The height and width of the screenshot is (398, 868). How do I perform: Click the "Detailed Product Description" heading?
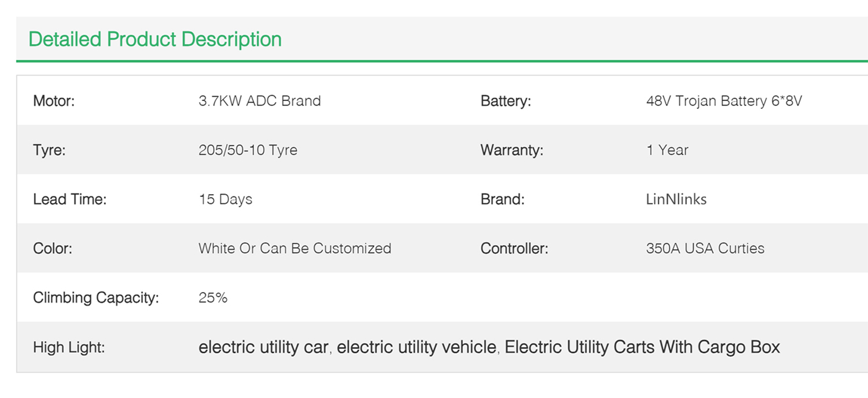click(155, 39)
